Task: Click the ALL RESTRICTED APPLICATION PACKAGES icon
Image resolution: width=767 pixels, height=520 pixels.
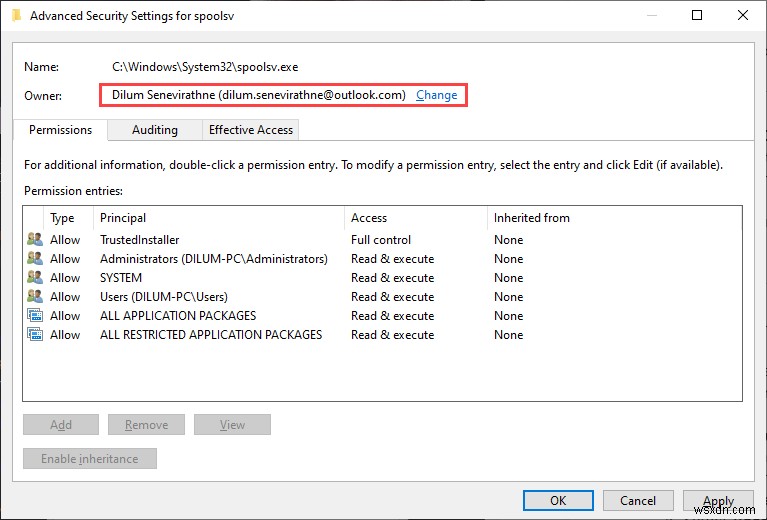Action: (x=35, y=335)
